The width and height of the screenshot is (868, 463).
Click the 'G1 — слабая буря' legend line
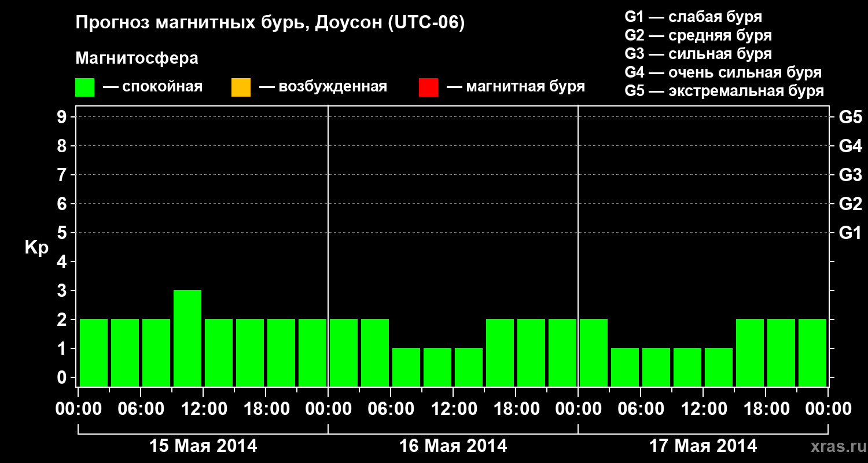(693, 17)
